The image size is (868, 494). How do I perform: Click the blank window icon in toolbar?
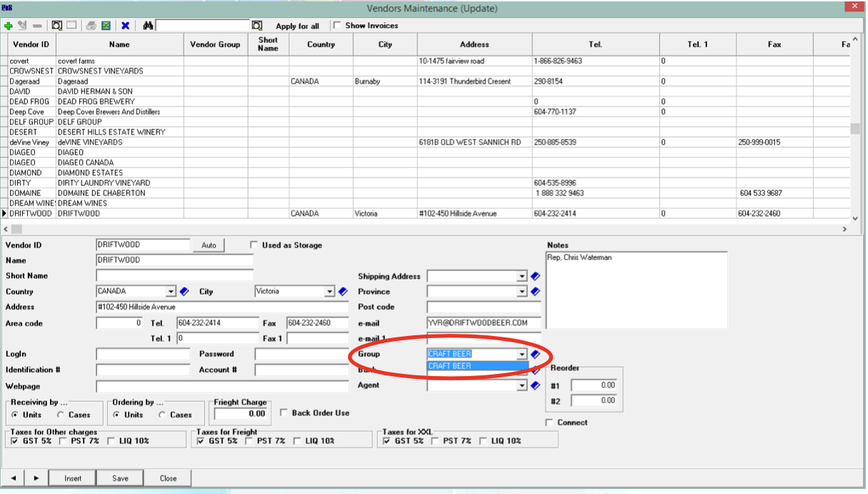pyautogui.click(x=71, y=26)
